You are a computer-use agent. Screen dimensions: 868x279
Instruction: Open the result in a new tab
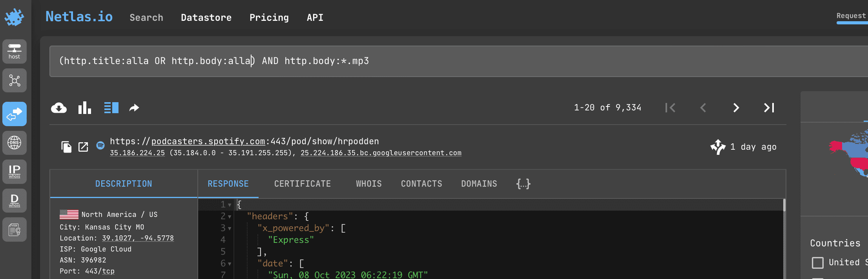click(x=83, y=147)
